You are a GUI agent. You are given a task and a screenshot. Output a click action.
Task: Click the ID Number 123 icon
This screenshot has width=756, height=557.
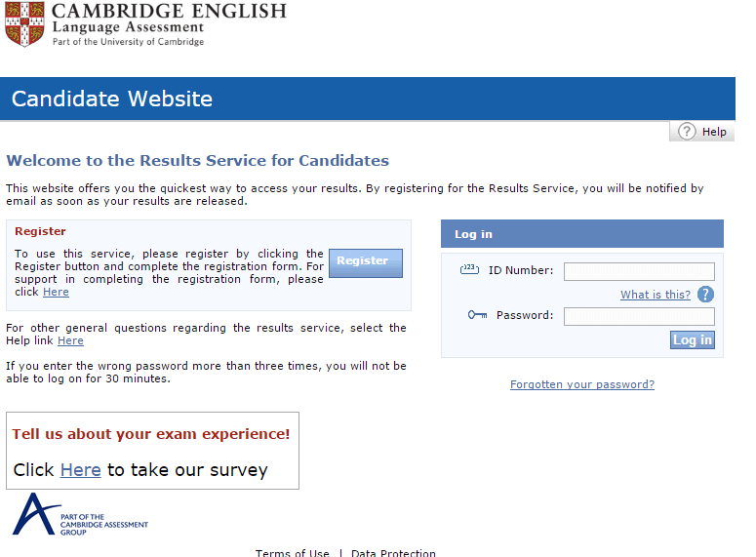[x=469, y=269]
